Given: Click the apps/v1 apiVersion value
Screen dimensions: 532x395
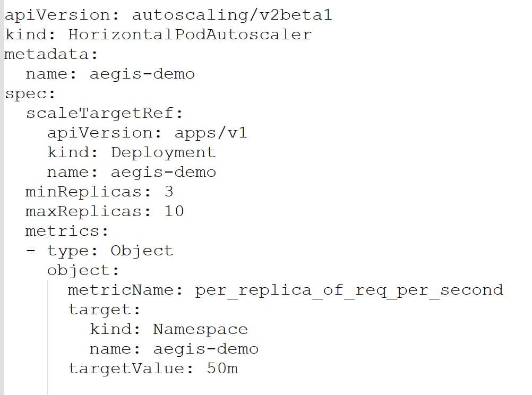Looking at the screenshot, I should pyautogui.click(x=211, y=133).
